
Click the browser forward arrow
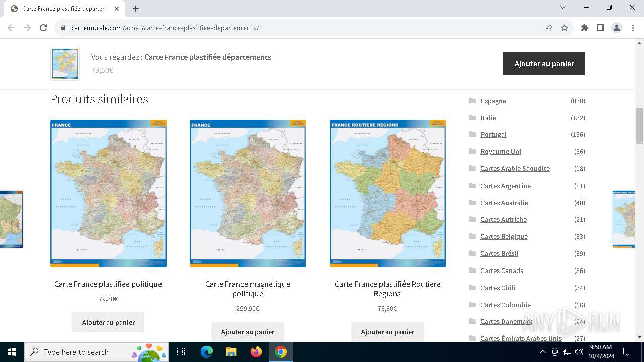pyautogui.click(x=27, y=28)
